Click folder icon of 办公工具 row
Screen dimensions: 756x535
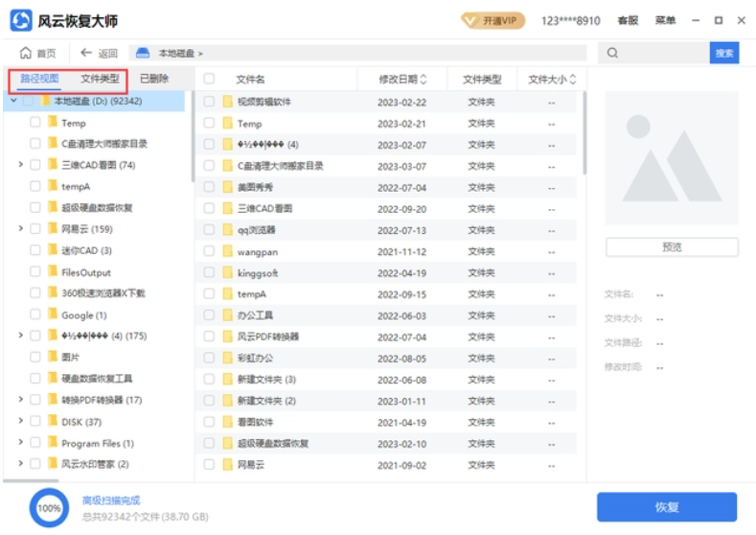click(x=228, y=315)
